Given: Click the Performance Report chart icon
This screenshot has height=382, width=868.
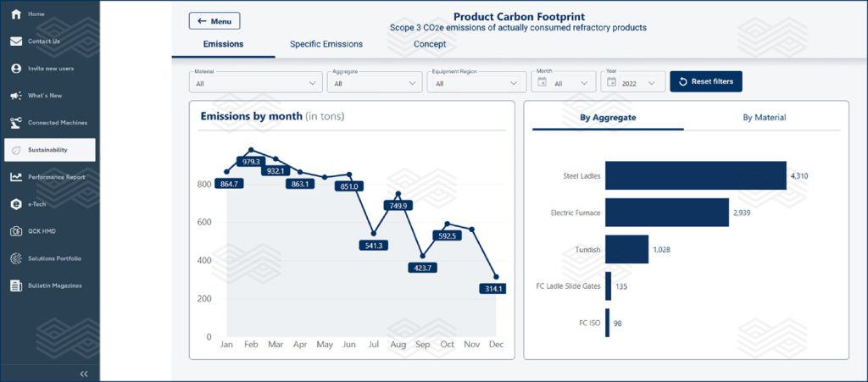Looking at the screenshot, I should click(16, 177).
